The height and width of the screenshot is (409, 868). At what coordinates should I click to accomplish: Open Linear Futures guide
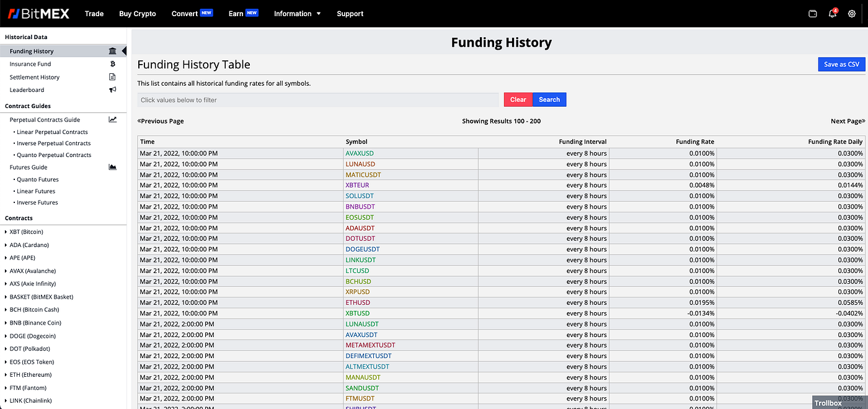36,191
